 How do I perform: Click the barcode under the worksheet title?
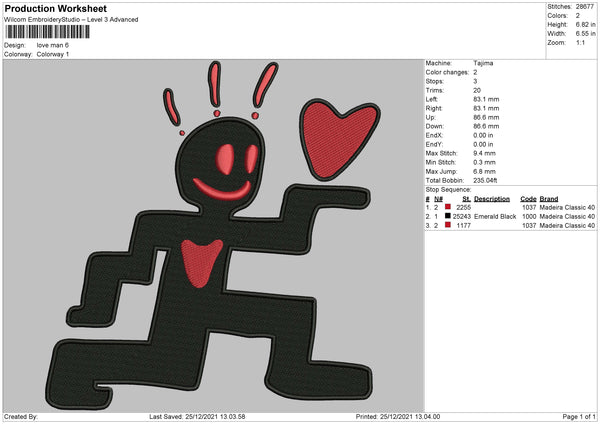pyautogui.click(x=47, y=32)
